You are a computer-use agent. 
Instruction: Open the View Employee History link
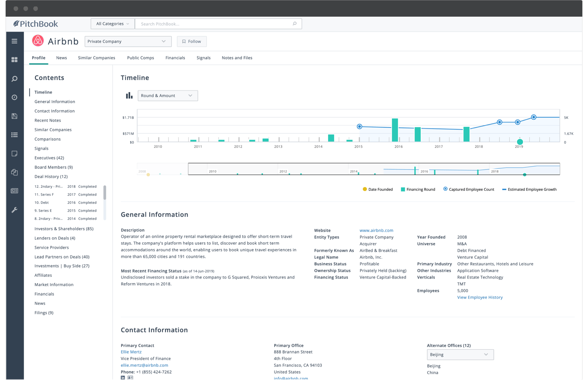point(480,297)
